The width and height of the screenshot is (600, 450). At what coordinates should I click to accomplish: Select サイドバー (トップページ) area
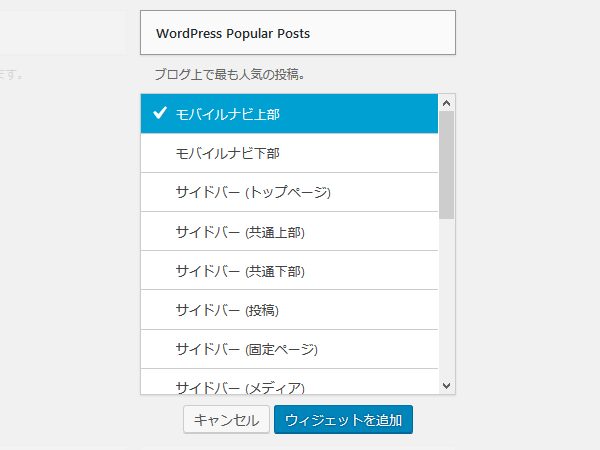pos(289,192)
